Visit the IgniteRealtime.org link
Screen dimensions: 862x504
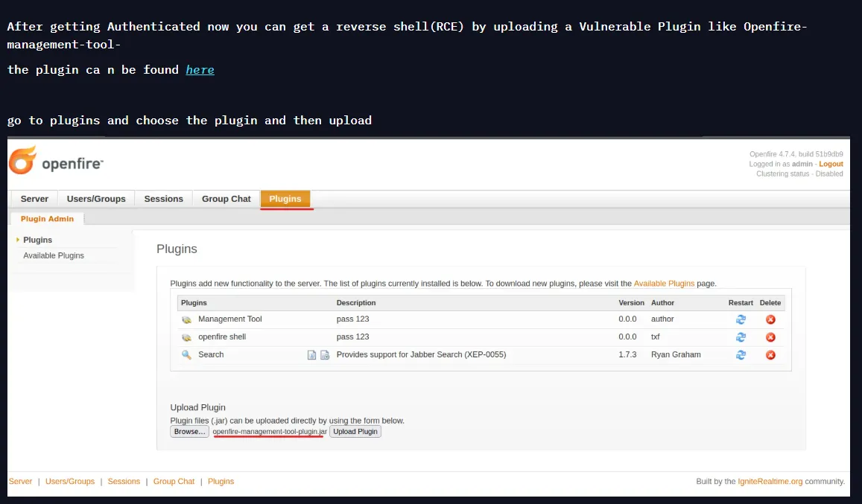click(x=770, y=482)
